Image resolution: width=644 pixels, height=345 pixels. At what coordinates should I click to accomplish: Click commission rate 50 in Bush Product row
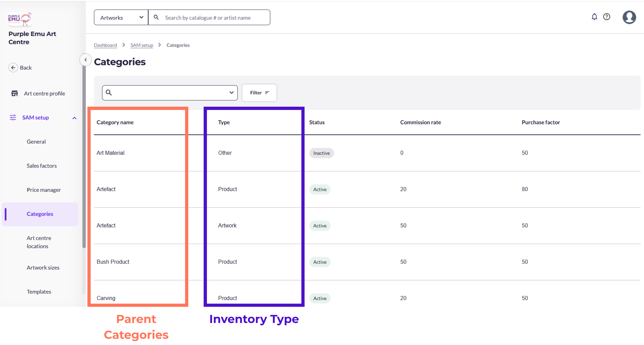tap(403, 262)
